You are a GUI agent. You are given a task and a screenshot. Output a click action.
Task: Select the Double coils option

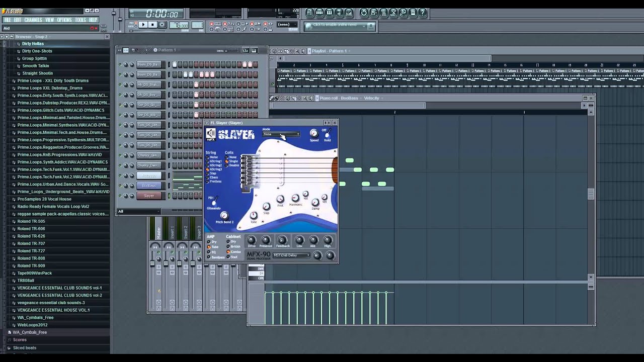point(232,165)
